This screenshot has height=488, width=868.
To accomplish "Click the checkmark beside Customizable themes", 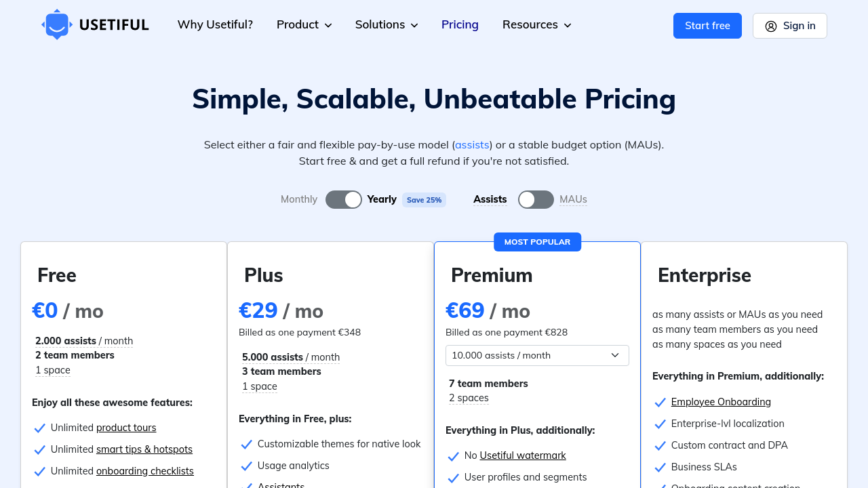I will pyautogui.click(x=247, y=445).
